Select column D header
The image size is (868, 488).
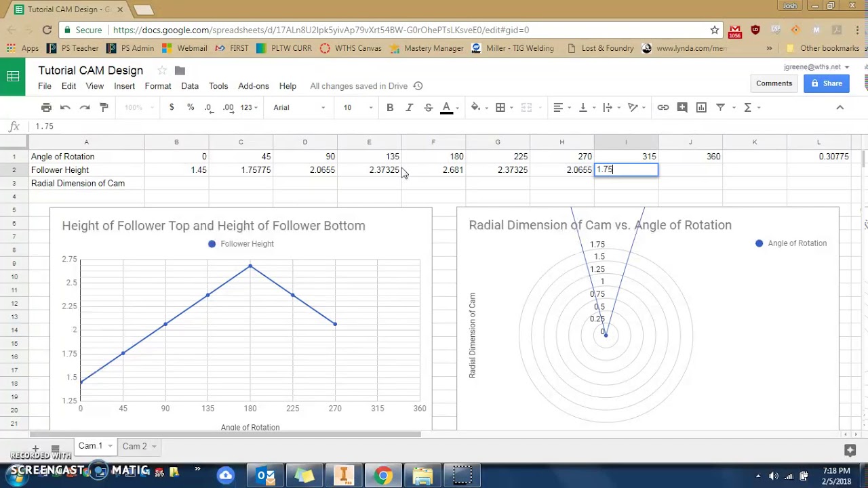click(x=305, y=142)
